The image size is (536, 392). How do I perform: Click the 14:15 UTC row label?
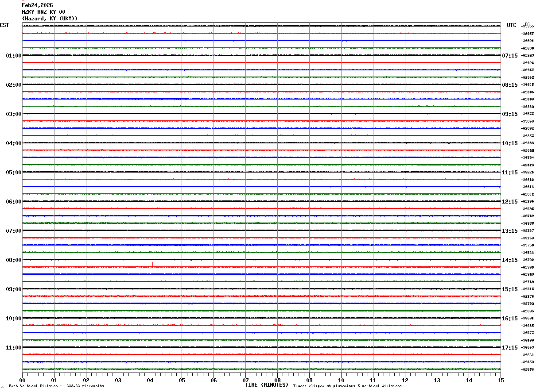pos(510,260)
